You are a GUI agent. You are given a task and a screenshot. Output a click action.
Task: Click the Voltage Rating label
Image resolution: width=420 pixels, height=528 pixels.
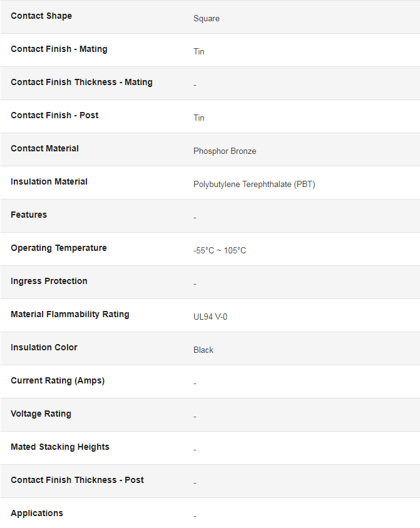click(x=41, y=414)
